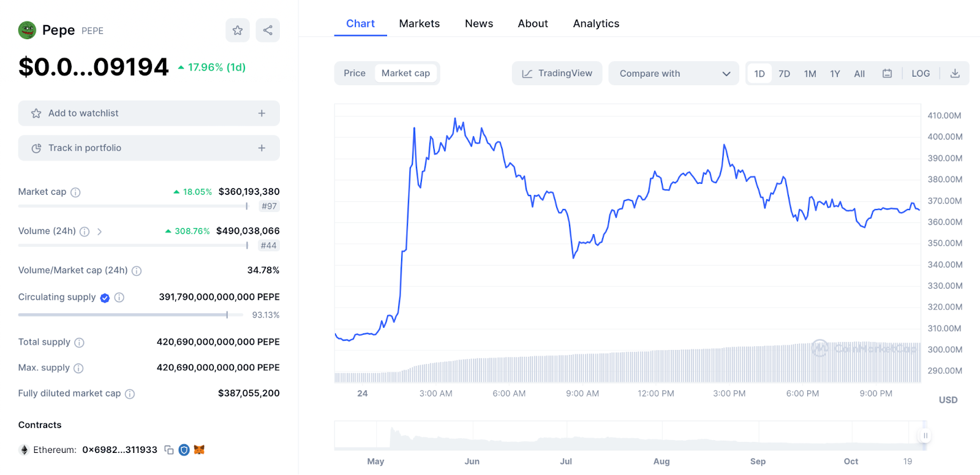Show info for Volume/Market cap (24h)
Viewport: 980px width, 475px height.
point(137,271)
